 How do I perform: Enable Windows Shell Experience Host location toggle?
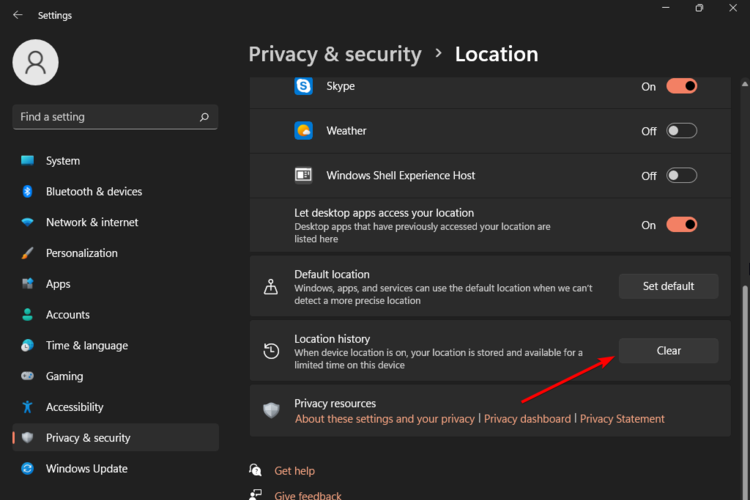[681, 175]
